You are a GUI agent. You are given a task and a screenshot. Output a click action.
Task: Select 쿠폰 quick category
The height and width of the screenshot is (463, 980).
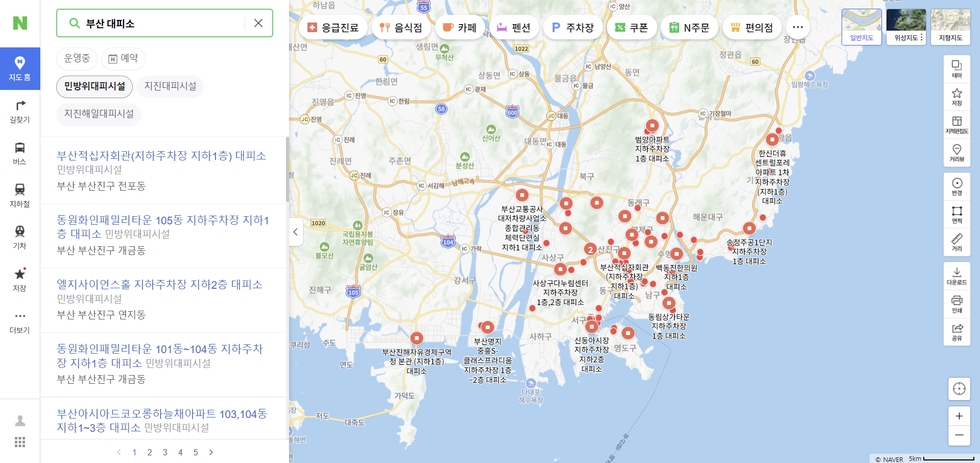point(631,28)
